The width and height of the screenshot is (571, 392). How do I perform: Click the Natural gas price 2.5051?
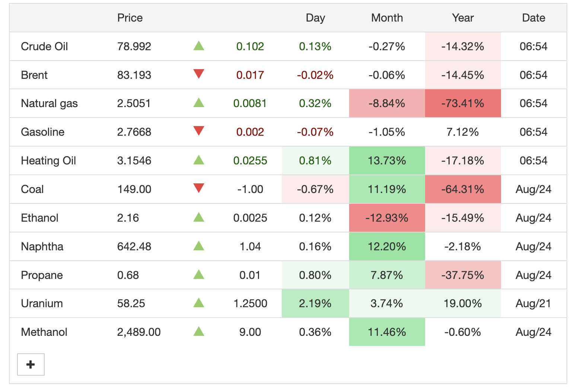[134, 103]
